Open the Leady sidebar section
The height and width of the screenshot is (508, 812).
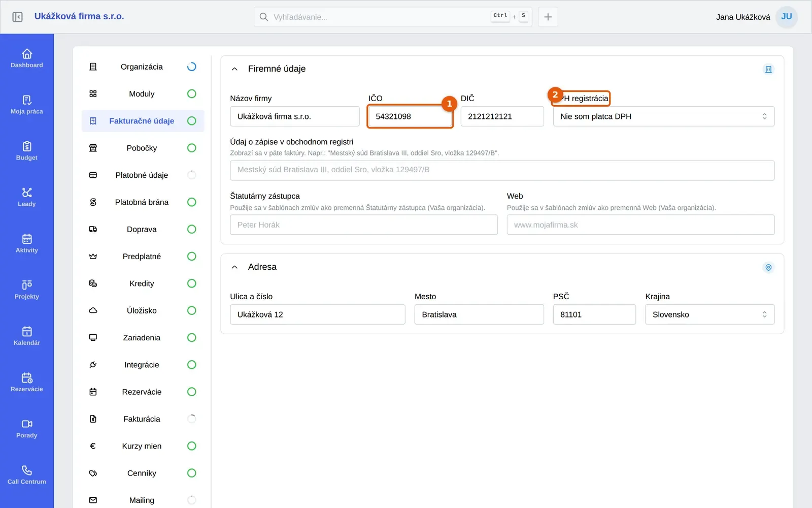(27, 197)
